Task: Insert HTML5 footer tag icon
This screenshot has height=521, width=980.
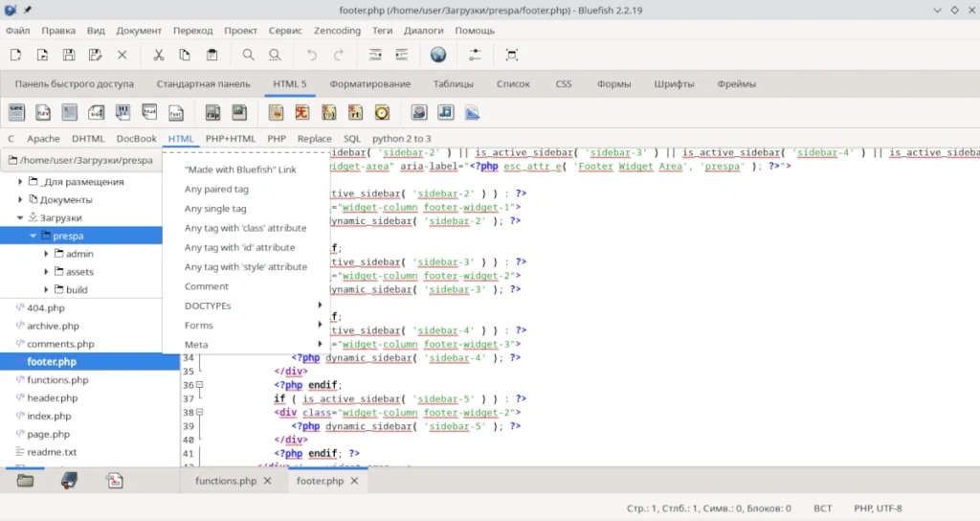Action: pos(176,113)
